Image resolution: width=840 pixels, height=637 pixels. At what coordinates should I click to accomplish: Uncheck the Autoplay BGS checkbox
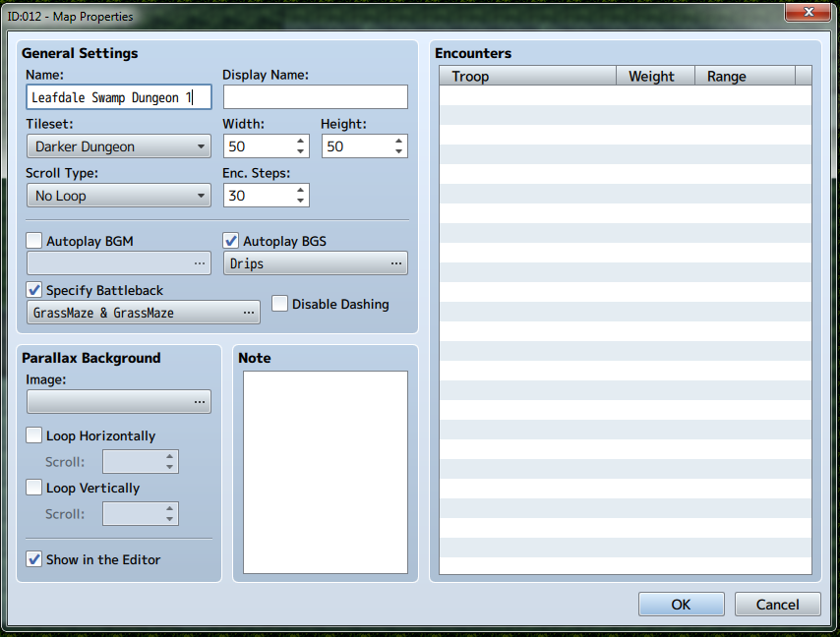point(231,241)
